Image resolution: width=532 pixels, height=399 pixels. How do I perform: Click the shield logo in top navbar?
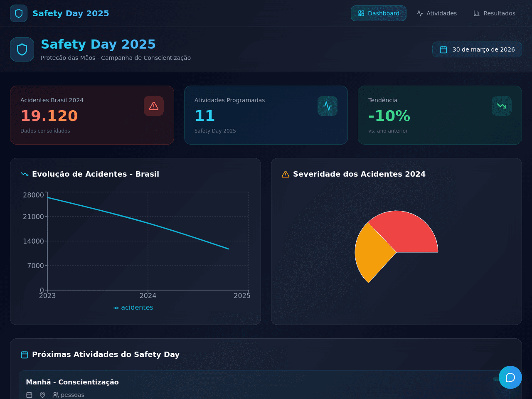[19, 13]
